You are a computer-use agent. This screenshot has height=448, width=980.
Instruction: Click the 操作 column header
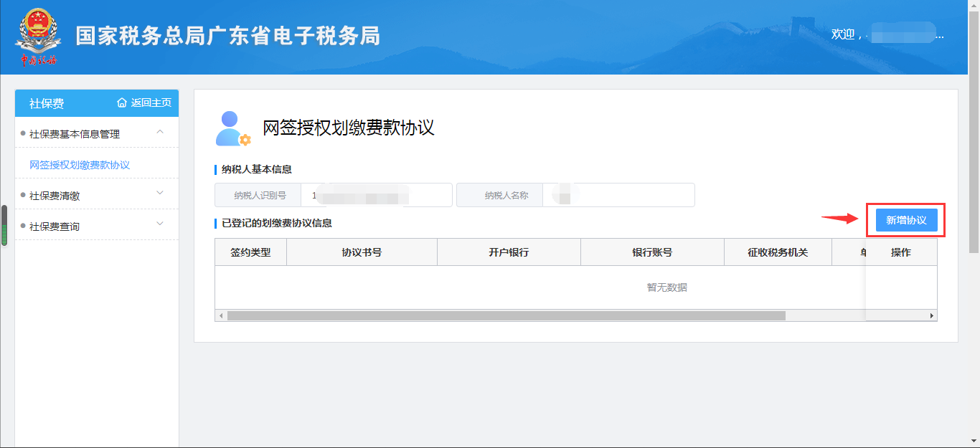pos(901,252)
